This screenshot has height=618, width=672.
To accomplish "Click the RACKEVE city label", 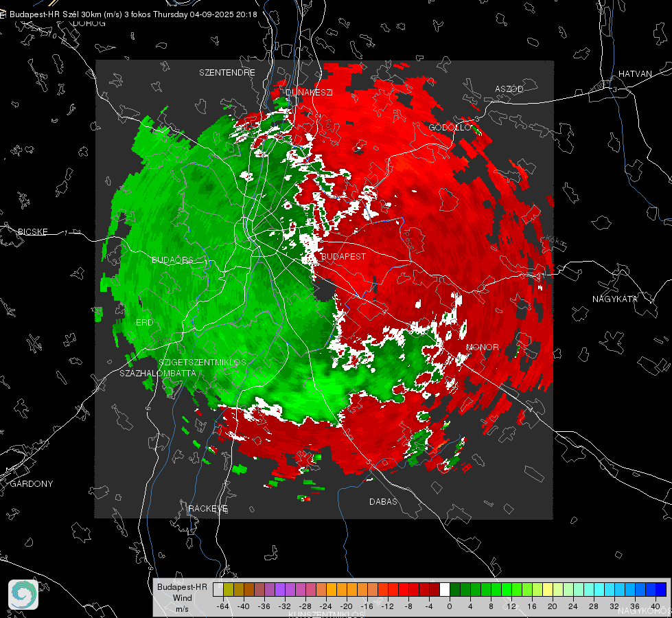I will click(x=208, y=509).
